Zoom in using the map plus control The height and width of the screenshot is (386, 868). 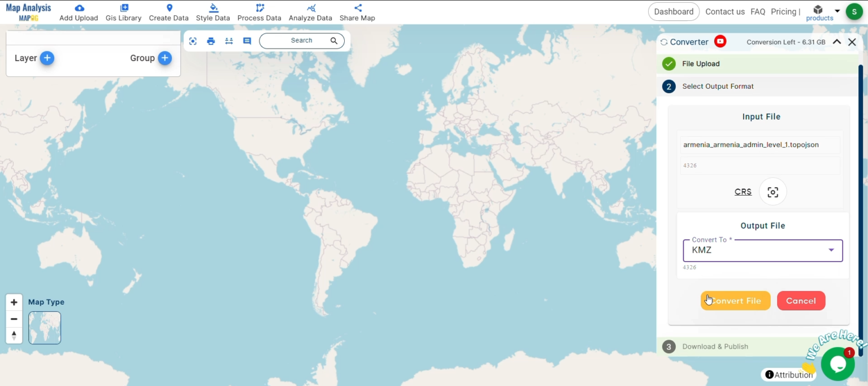pos(14,302)
